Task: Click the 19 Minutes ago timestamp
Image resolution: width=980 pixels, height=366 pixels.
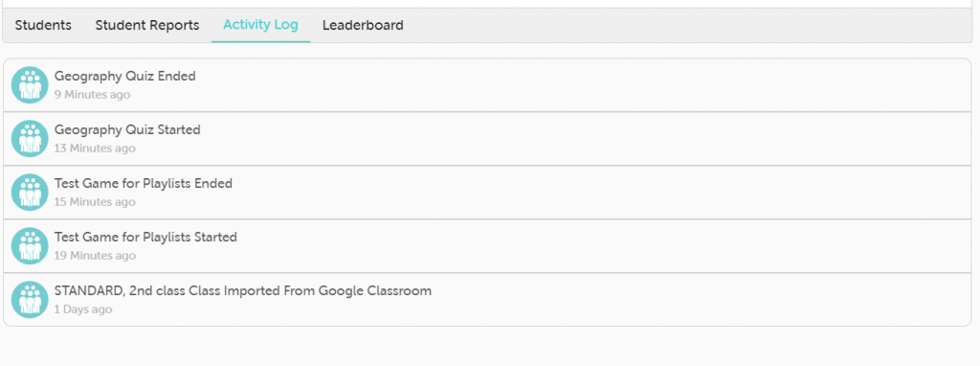Action: (95, 256)
